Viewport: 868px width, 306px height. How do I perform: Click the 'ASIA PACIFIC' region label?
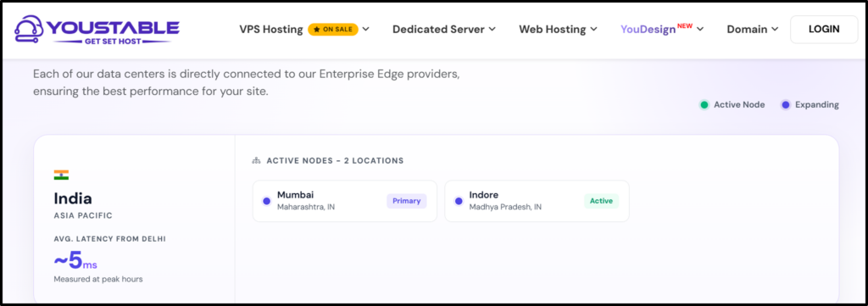(83, 216)
